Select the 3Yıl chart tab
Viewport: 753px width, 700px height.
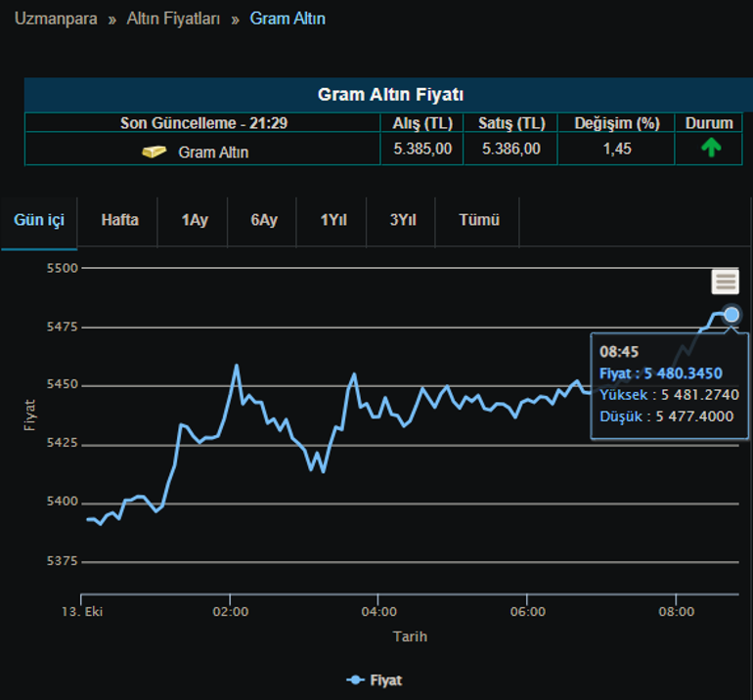click(x=403, y=220)
